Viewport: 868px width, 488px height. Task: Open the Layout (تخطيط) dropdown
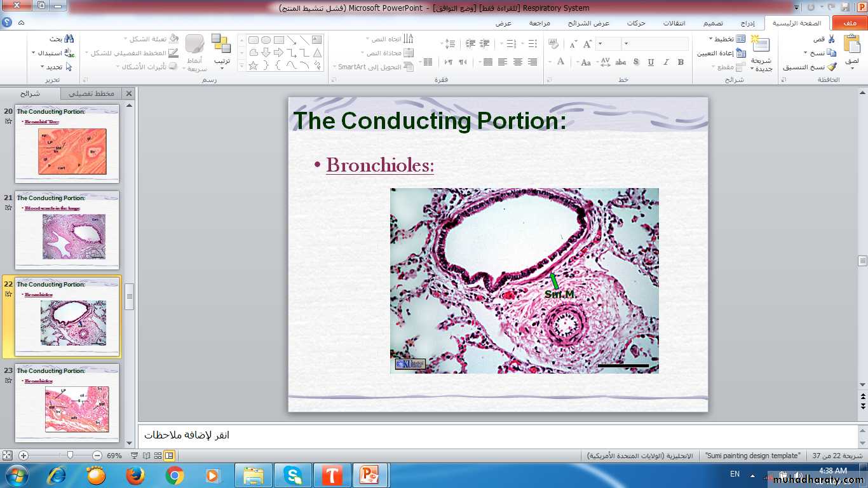tap(724, 39)
